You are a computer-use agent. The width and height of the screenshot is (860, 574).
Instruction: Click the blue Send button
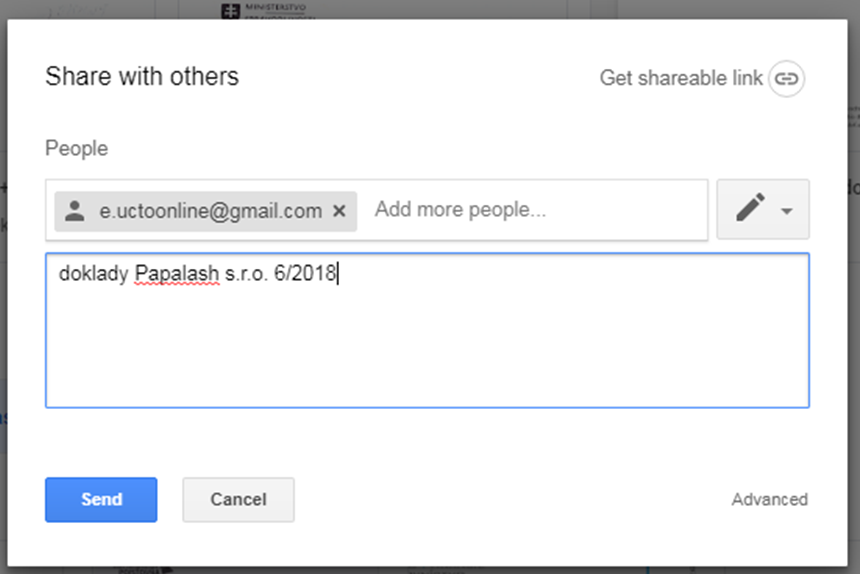point(101,499)
